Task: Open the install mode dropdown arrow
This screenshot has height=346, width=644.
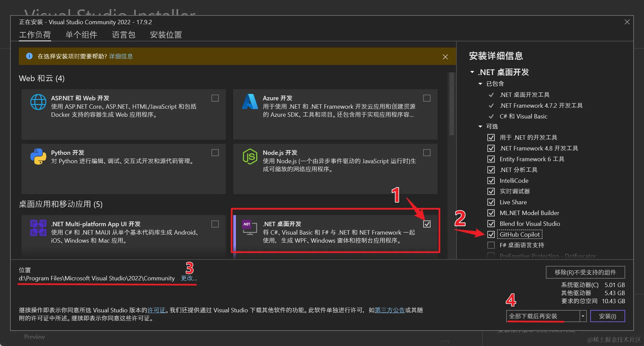Action: (x=583, y=316)
